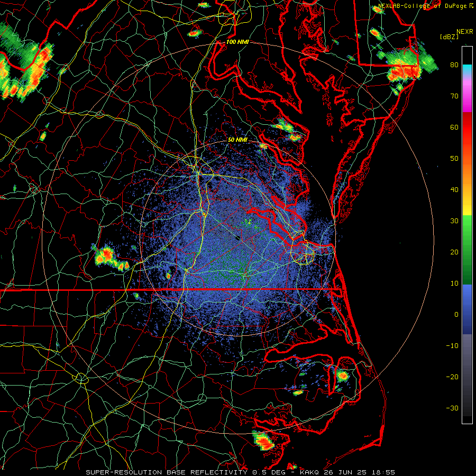This screenshot has height=476, width=476.
Task: Click the -20 value on dBZ scale
Action: point(452,377)
